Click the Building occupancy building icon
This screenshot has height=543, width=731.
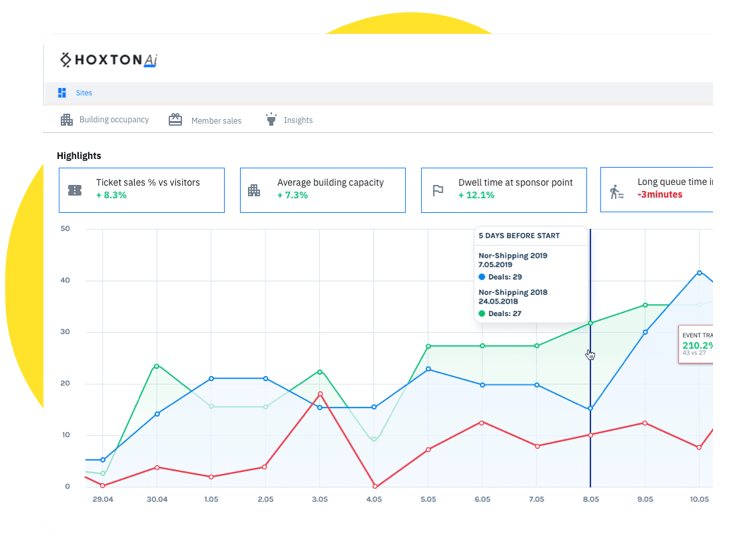[x=67, y=120]
